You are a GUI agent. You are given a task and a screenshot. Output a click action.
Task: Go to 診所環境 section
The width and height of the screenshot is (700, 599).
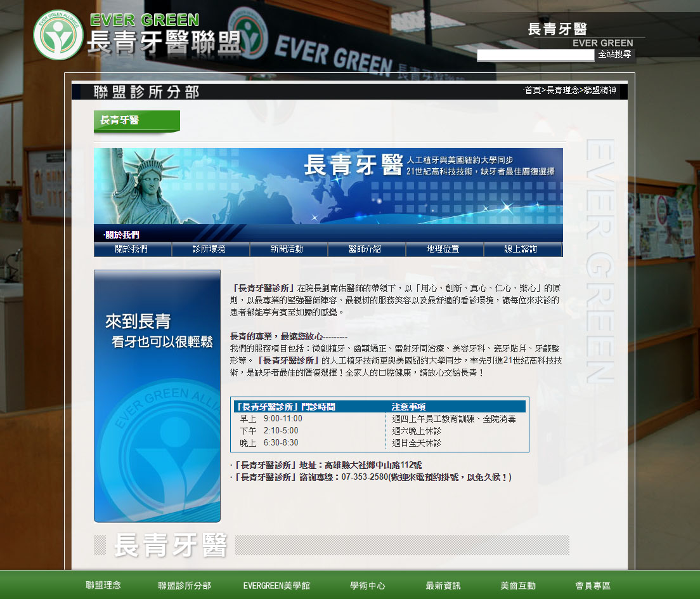(210, 249)
